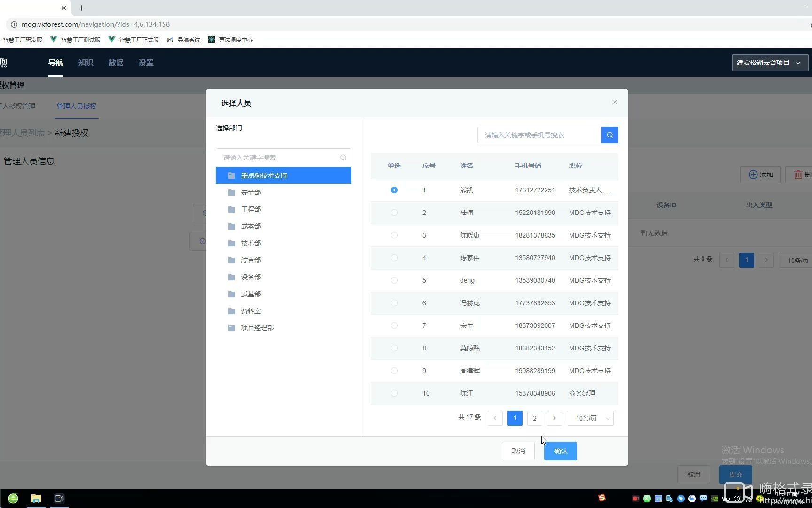
Task: Select the radio button for deng
Action: (394, 280)
